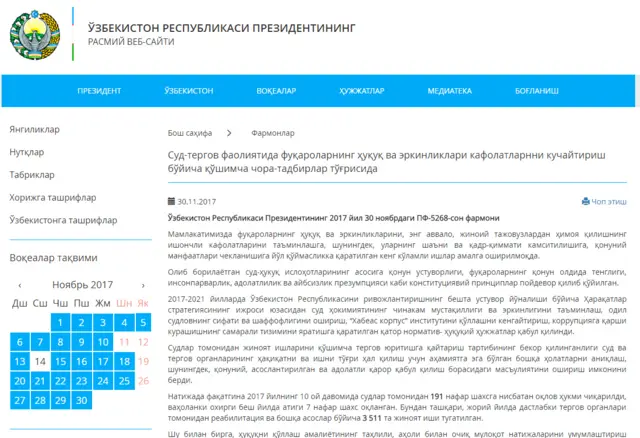640x438 pixels.
Task: Go to Фармонлар breadcrumb
Action: click(273, 133)
